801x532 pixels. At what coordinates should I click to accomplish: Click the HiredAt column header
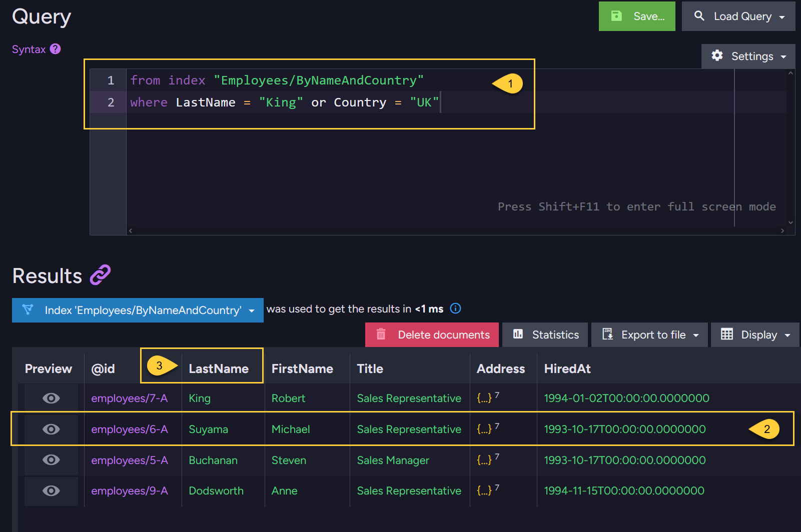[567, 368]
